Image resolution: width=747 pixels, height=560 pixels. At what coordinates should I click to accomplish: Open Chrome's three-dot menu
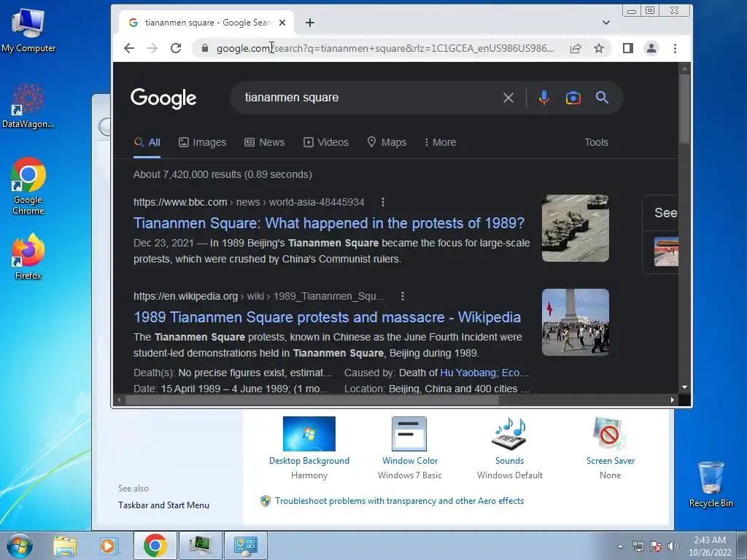coord(675,48)
